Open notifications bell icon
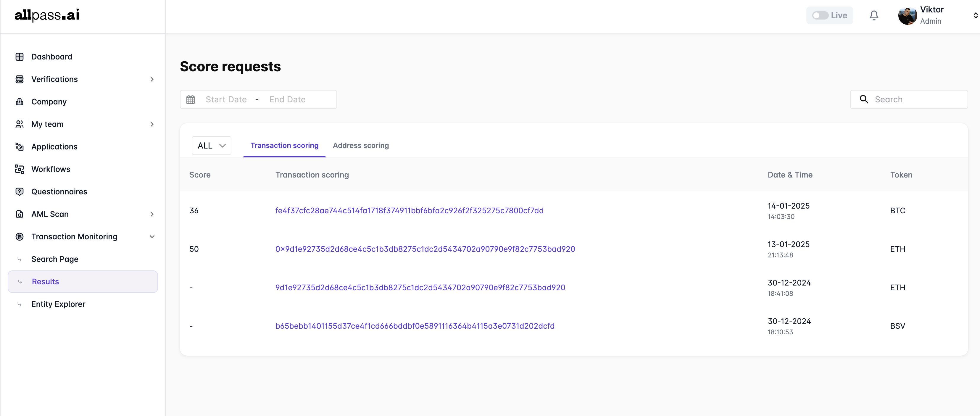 click(874, 15)
